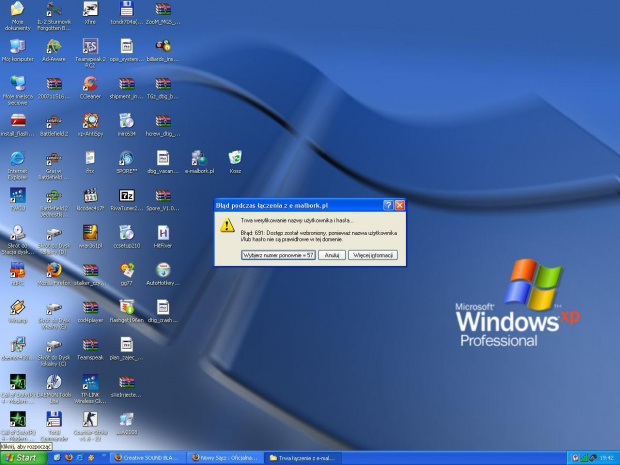Select the Kosz recycle bin
This screenshot has height=465, width=620.
tap(235, 162)
